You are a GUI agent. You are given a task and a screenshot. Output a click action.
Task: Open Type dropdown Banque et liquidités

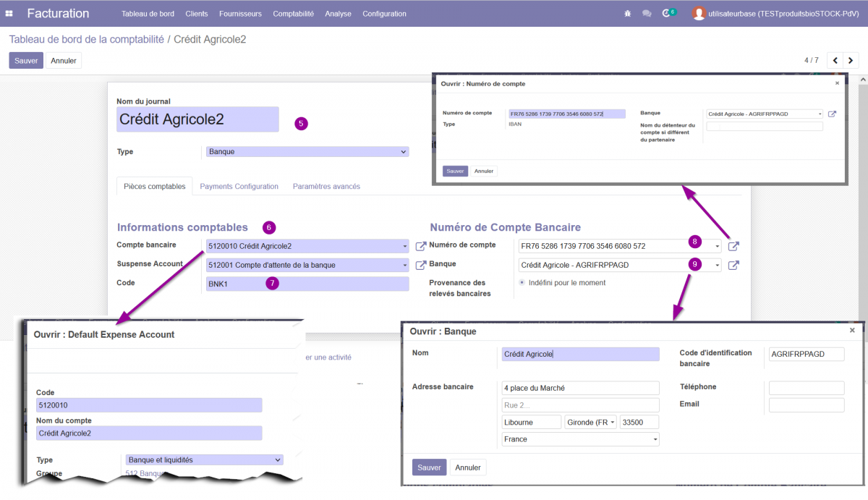pyautogui.click(x=204, y=459)
